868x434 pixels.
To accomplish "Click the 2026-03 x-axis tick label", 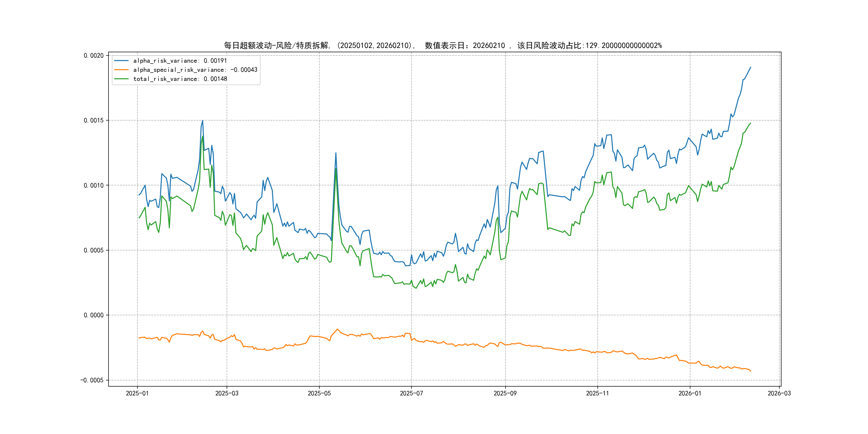I will pos(779,393).
